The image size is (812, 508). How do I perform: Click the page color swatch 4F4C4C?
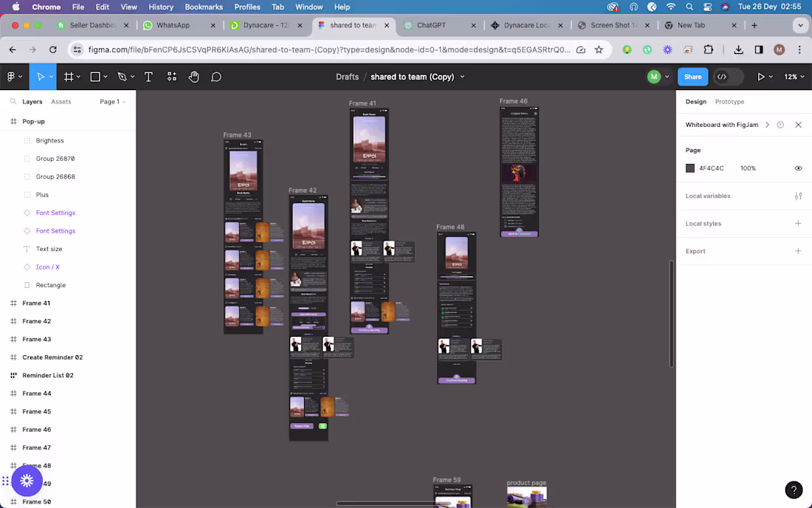pyautogui.click(x=689, y=168)
